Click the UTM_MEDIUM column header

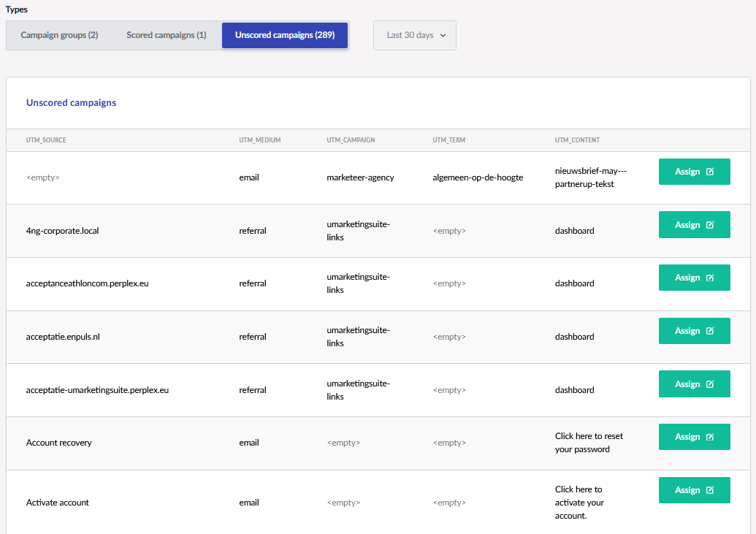point(260,140)
